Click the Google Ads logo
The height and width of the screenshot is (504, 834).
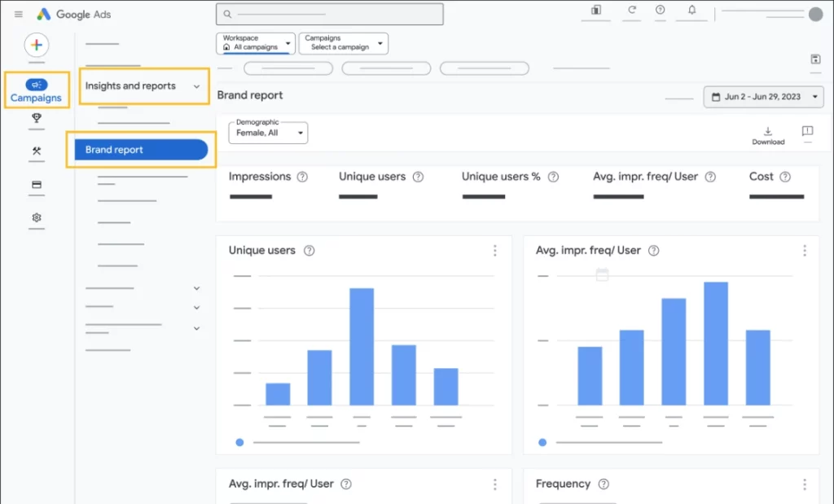pos(73,15)
